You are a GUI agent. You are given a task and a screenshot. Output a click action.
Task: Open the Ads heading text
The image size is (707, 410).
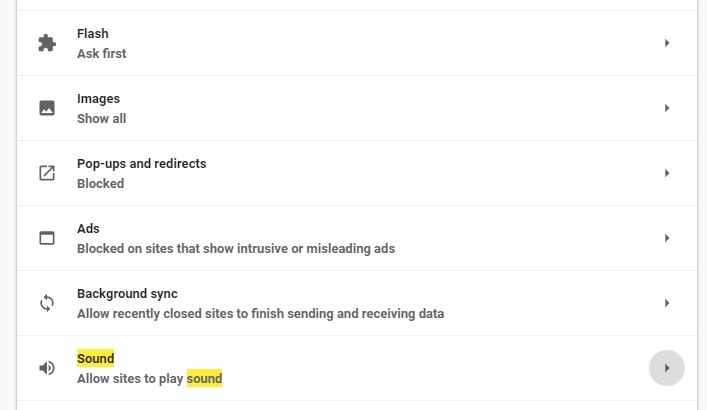pyautogui.click(x=88, y=229)
